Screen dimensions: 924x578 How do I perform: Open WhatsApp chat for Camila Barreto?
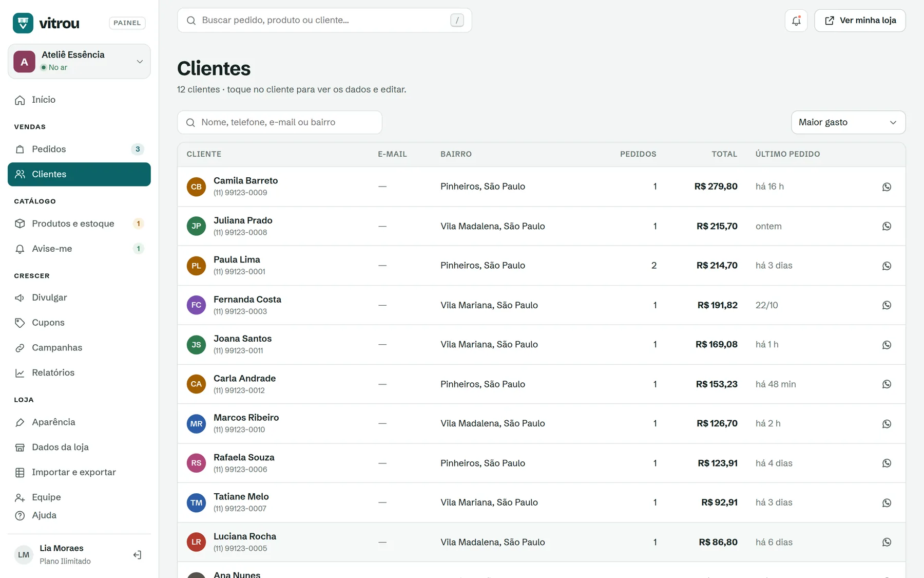pyautogui.click(x=887, y=187)
